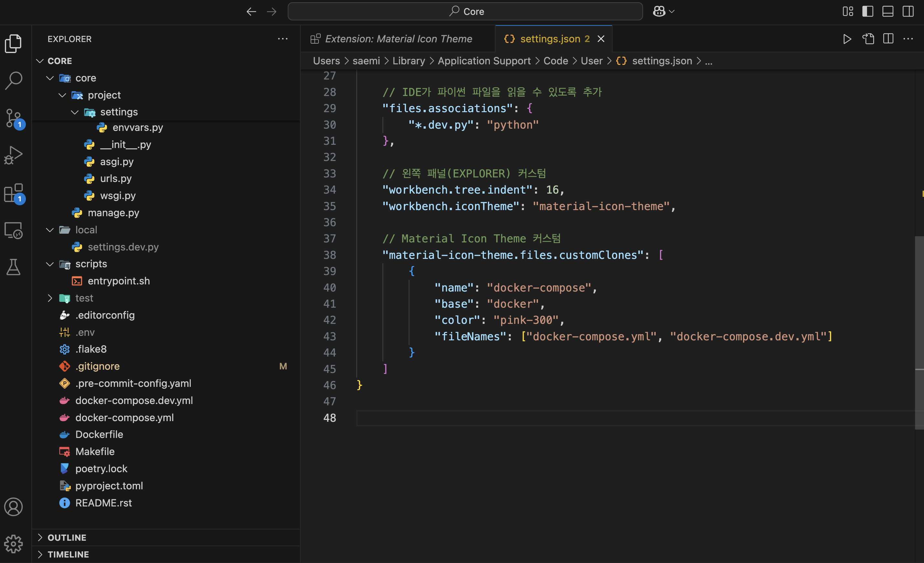Expand the test folder
924x563 pixels.
click(x=50, y=298)
